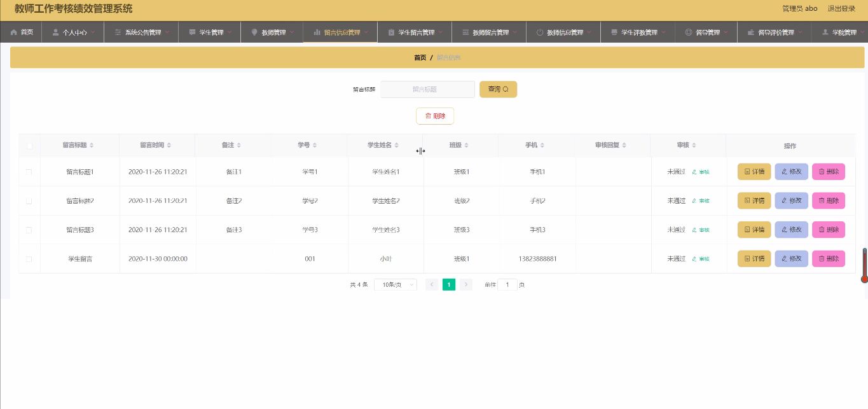Open 详情 for the 留言标题1 row
The height and width of the screenshot is (409, 868).
(x=754, y=172)
